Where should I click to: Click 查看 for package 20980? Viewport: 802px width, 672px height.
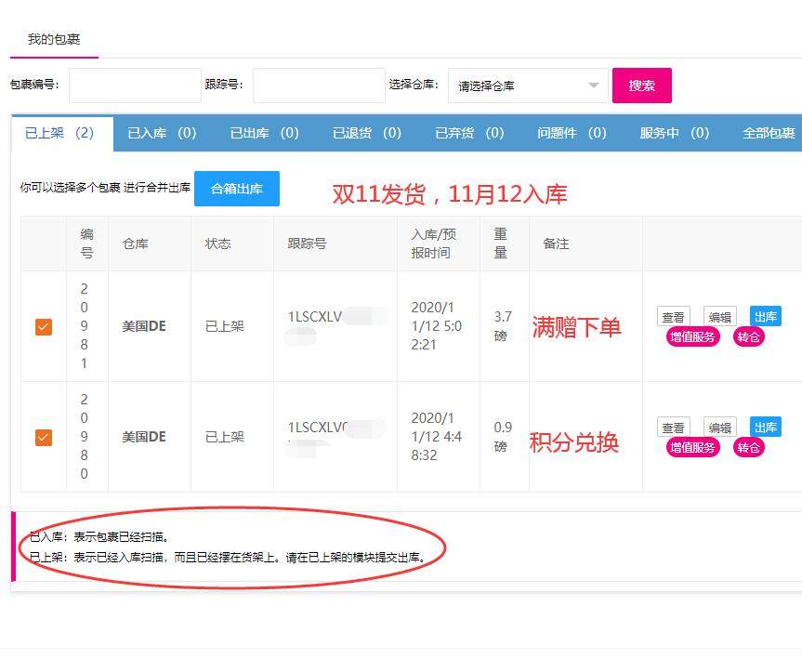coord(674,428)
